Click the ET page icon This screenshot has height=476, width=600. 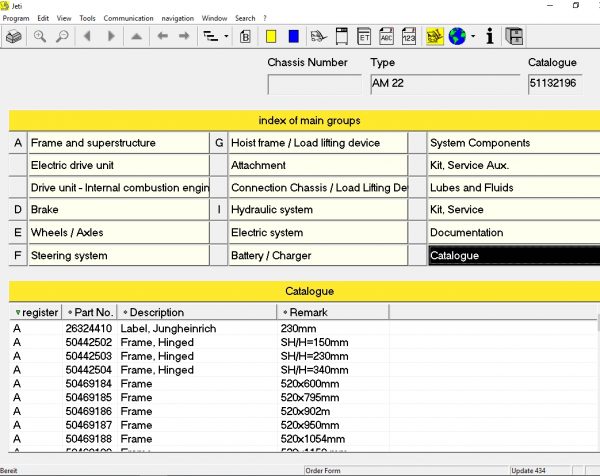364,36
